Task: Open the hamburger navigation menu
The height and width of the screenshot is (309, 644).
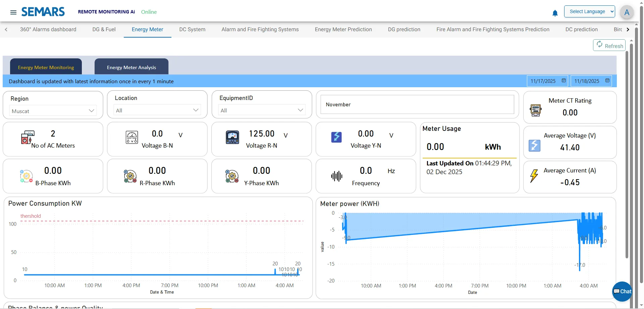Action: point(13,12)
